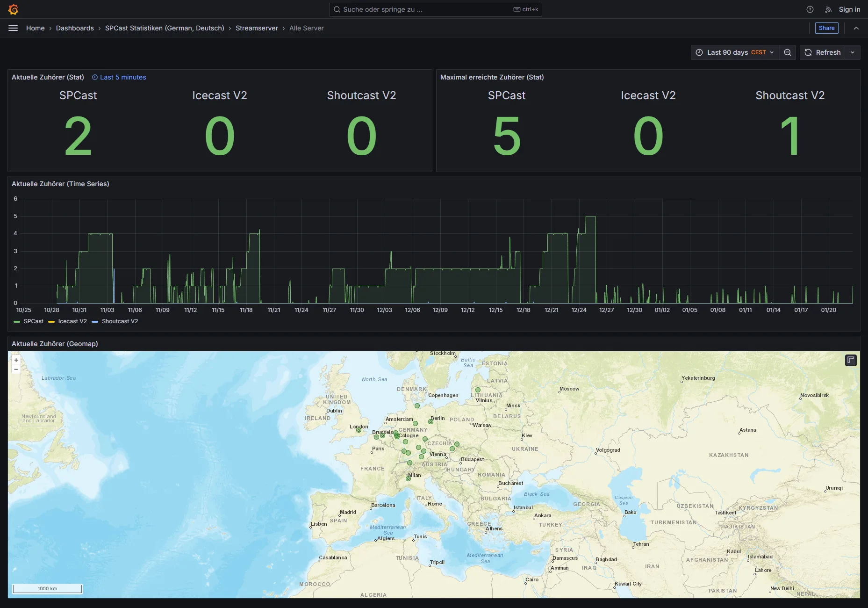Viewport: 868px width, 608px height.
Task: Click max Shoutcast V2 value 1
Action: [x=790, y=137]
